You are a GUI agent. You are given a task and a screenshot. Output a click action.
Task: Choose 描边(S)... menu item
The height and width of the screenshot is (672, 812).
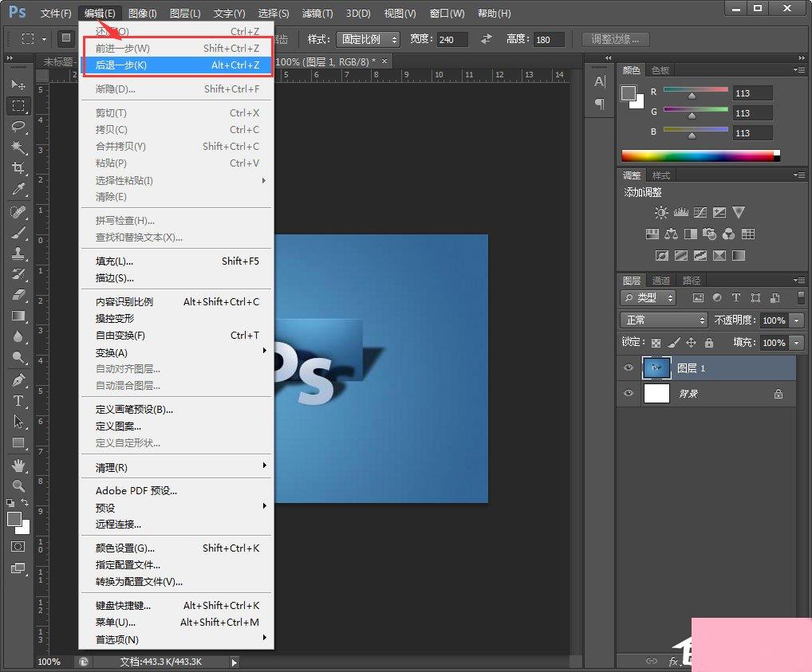(176, 278)
